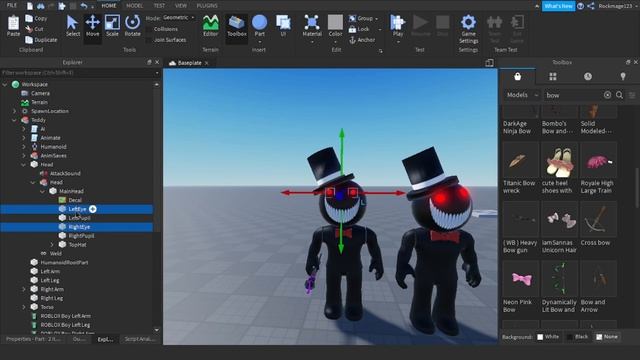Viewport: 640px width, 360px height.
Task: Switch to the PLUGINS ribbon tab
Action: pyautogui.click(x=207, y=6)
